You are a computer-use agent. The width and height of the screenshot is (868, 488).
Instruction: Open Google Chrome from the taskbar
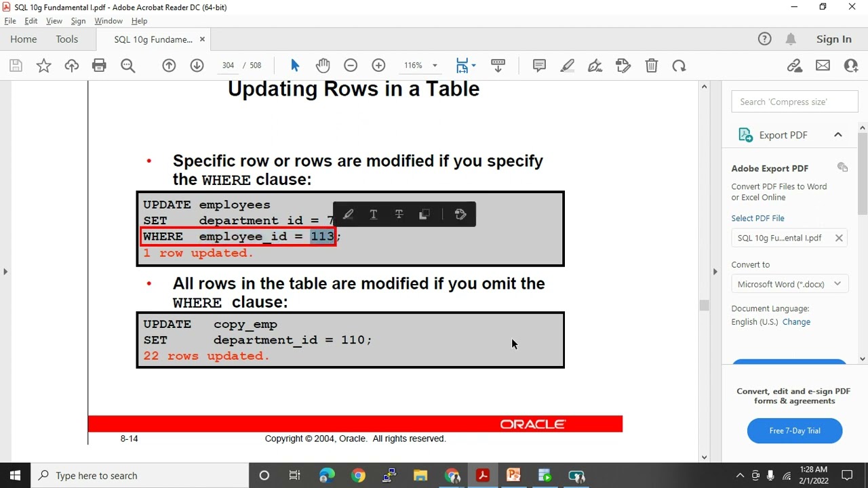(358, 476)
